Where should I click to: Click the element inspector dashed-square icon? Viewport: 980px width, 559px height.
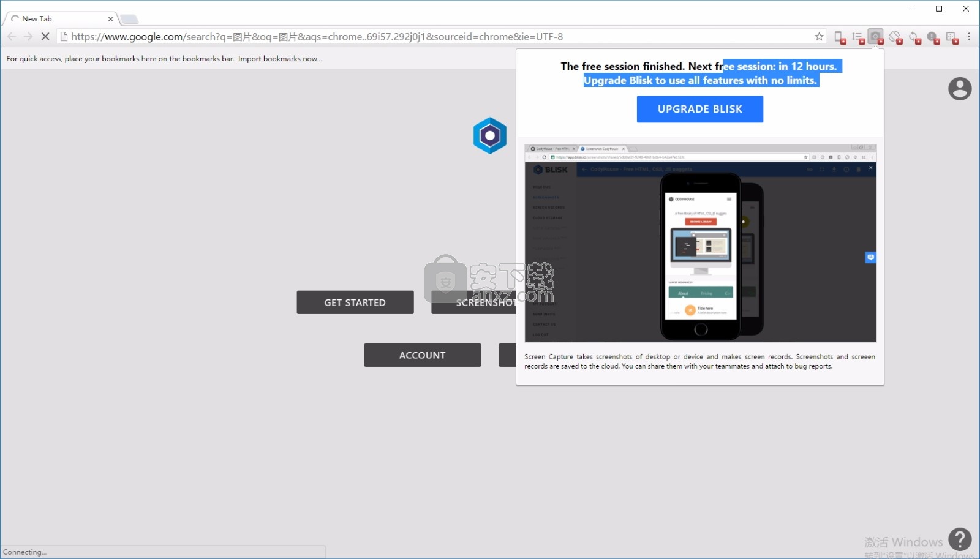951,37
